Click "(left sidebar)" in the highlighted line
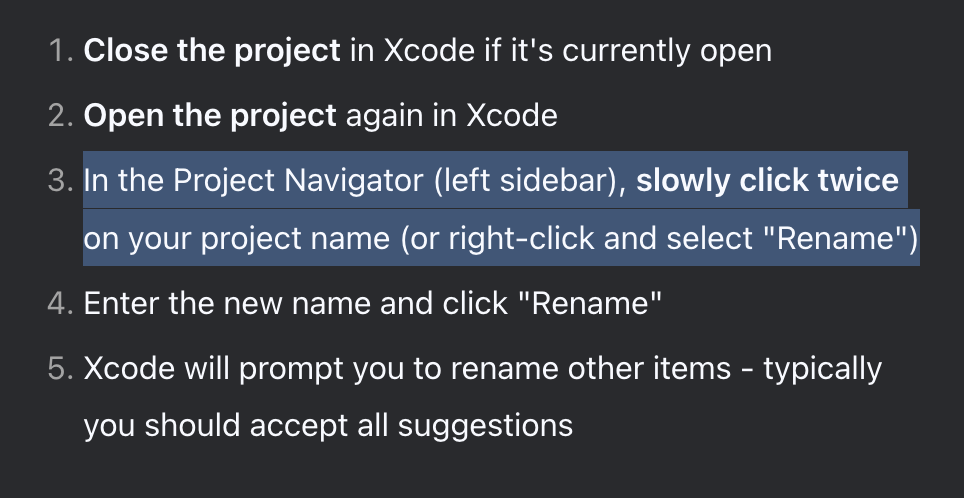The height and width of the screenshot is (498, 964). click(x=531, y=181)
